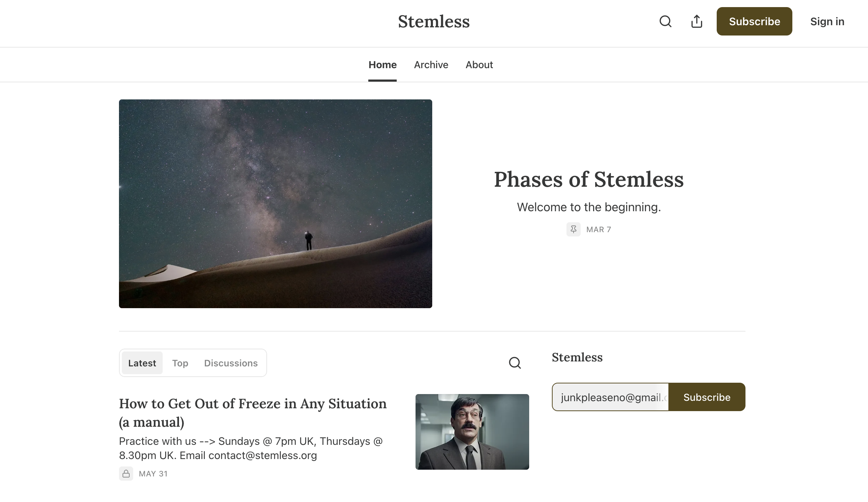Switch to the Top posts filter
The image size is (868, 502).
pos(180,363)
